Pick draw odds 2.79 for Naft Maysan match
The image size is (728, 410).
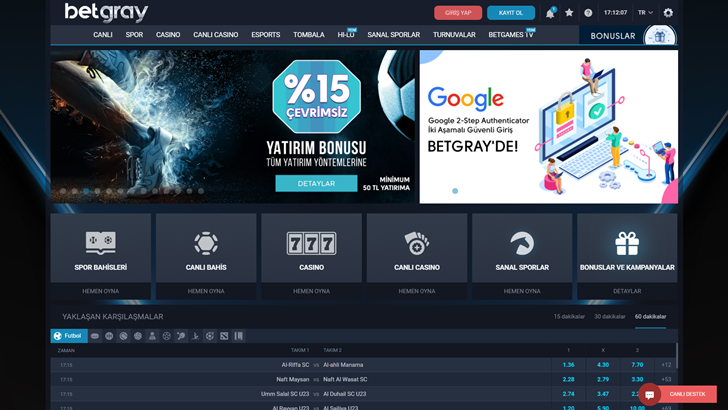[x=603, y=379]
